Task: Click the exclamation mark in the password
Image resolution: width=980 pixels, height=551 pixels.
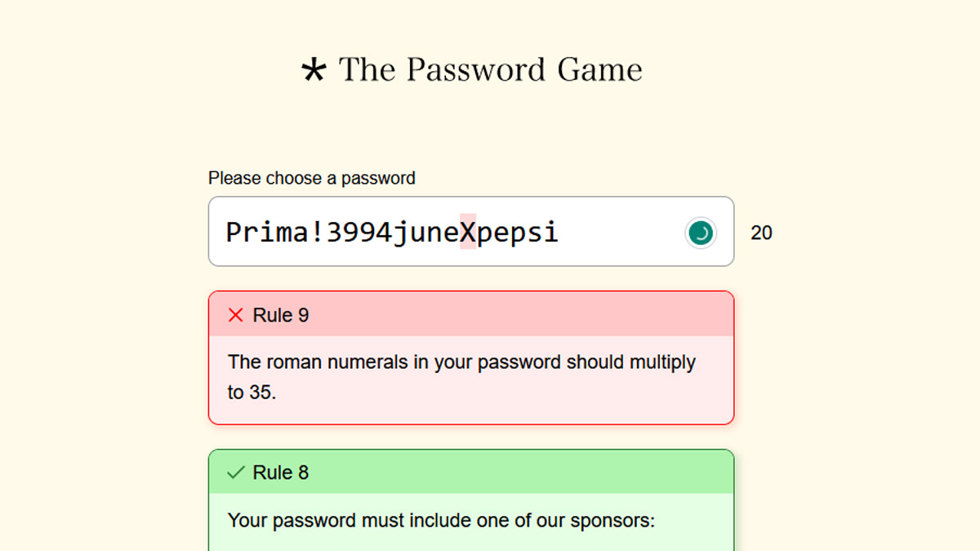Action: click(318, 232)
